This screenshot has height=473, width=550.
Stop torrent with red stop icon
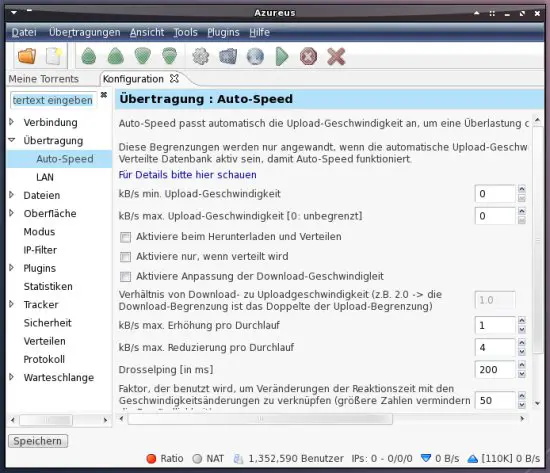(309, 56)
